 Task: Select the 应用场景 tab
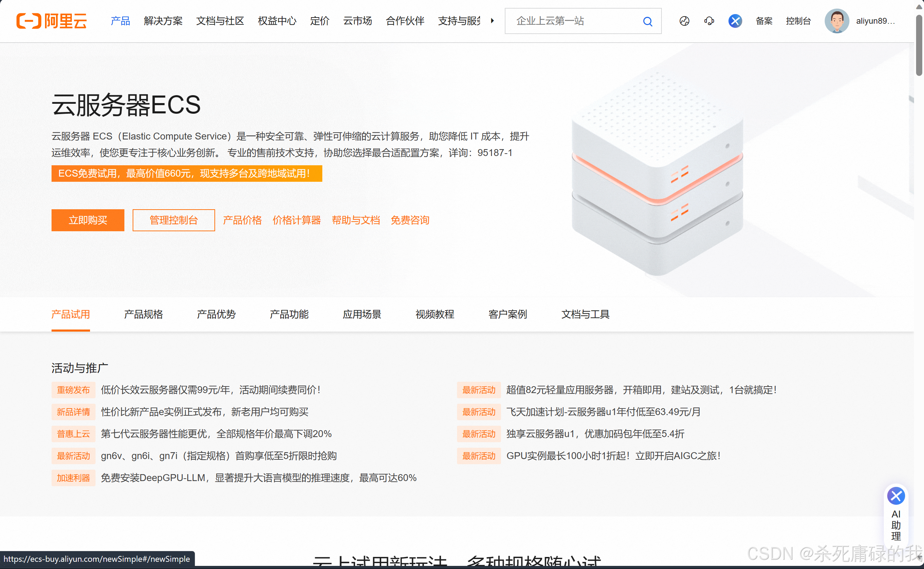pyautogui.click(x=362, y=314)
